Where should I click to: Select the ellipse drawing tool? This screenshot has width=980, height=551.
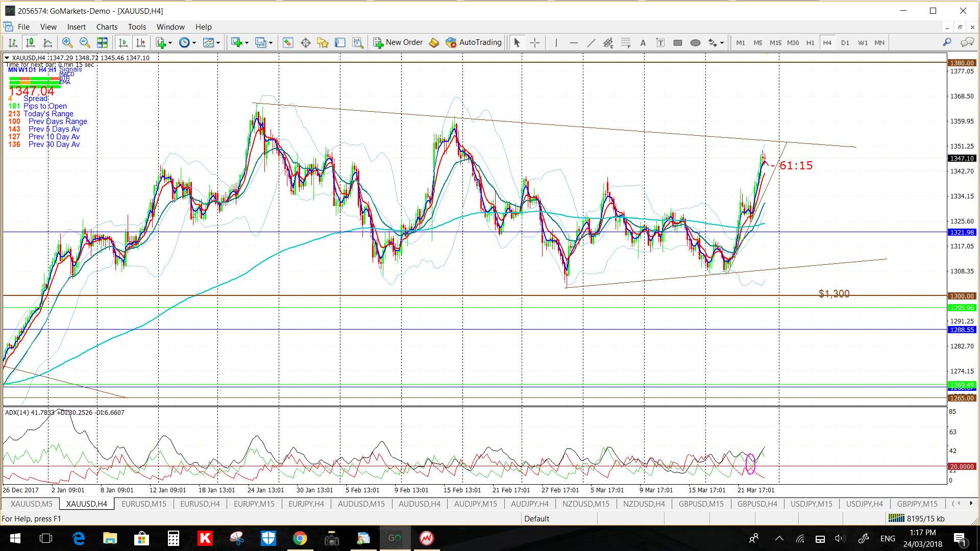click(695, 43)
